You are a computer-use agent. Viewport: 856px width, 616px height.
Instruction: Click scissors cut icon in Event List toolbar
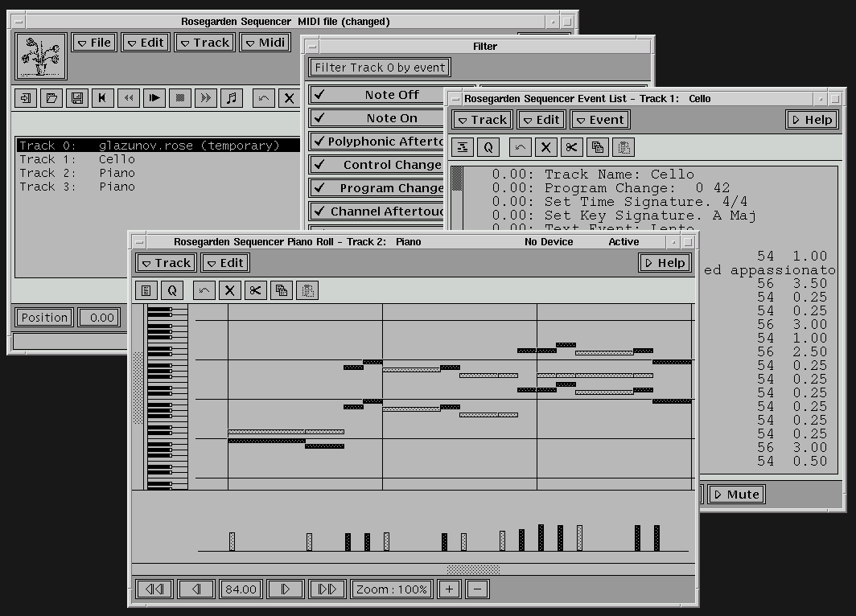point(571,147)
